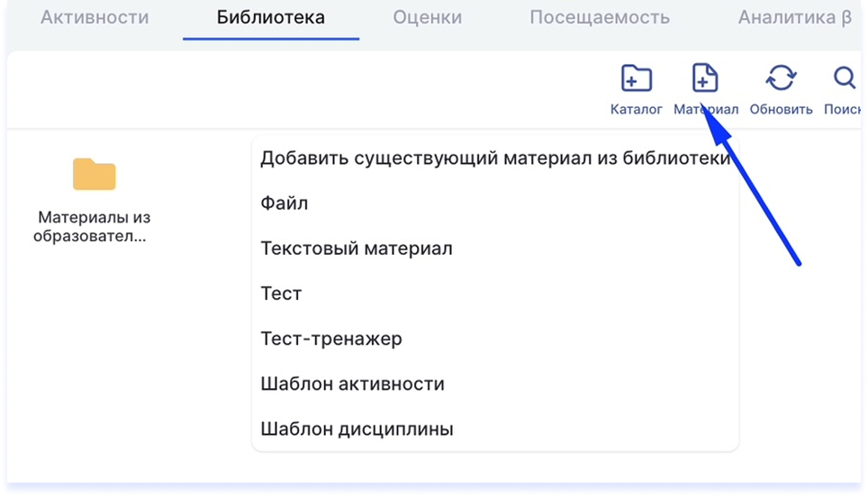Click the Материалы из образовател... folder caption
This screenshot has width=868, height=497.
[x=93, y=226]
